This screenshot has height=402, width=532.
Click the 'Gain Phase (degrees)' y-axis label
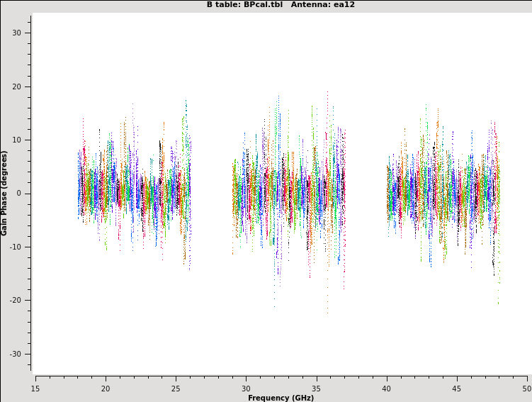point(5,193)
